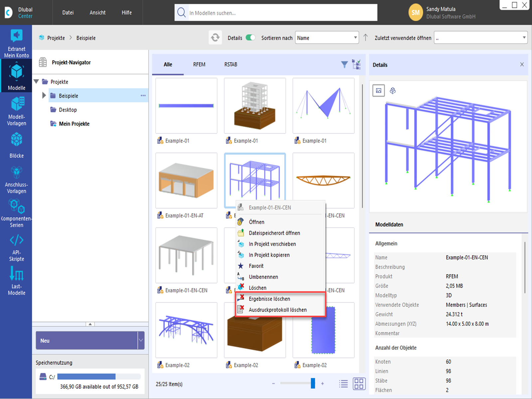
Task: Adjust the thumbnail size slider handle
Action: (x=313, y=383)
